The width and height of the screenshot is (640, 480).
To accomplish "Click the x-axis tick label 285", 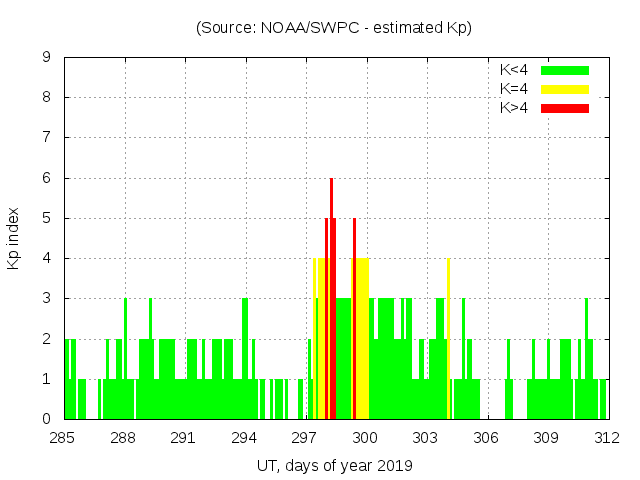I will pyautogui.click(x=63, y=438).
